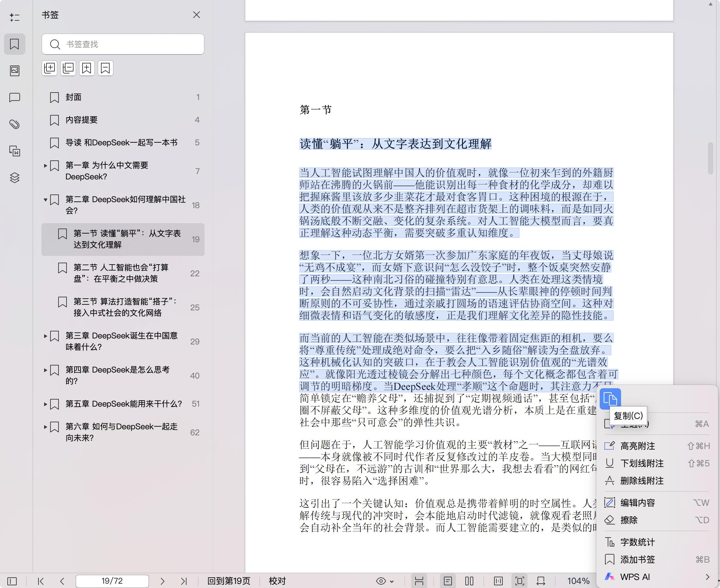Select two-page view icon
720x588 pixels.
pos(469,581)
